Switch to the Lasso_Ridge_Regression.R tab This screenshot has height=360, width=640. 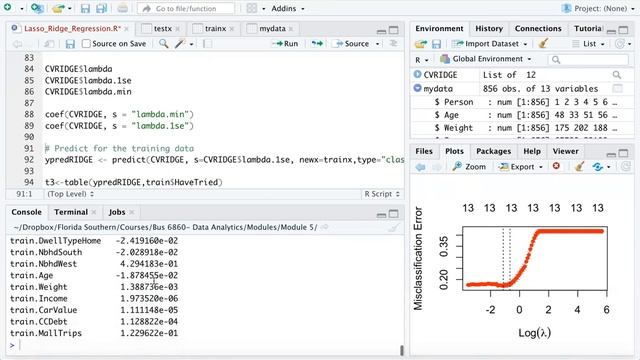72,29
